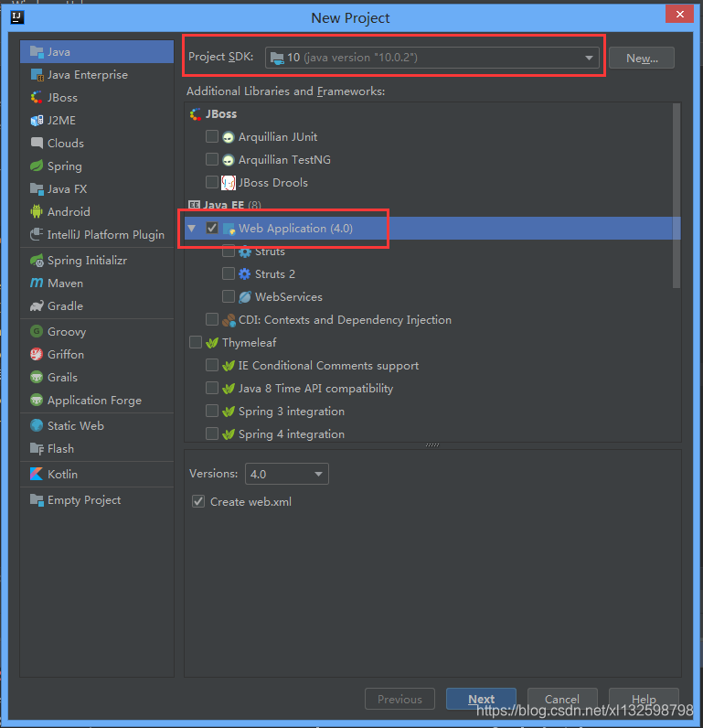Click the Arquillian JUnit alien icon
The height and width of the screenshot is (728, 703).
click(x=228, y=137)
